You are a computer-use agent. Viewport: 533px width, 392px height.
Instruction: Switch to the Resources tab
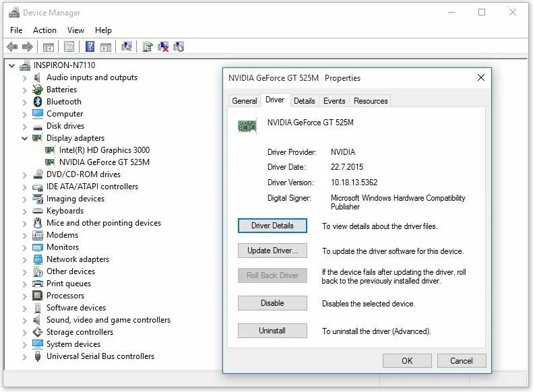pyautogui.click(x=371, y=101)
